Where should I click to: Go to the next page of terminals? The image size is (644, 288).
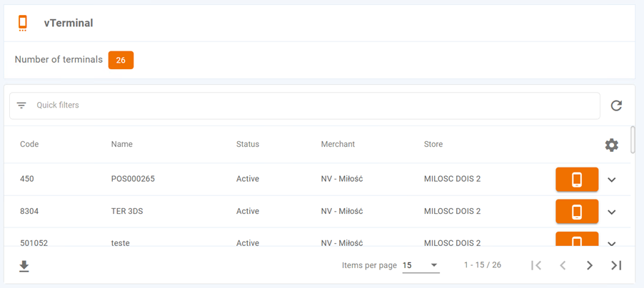(589, 265)
